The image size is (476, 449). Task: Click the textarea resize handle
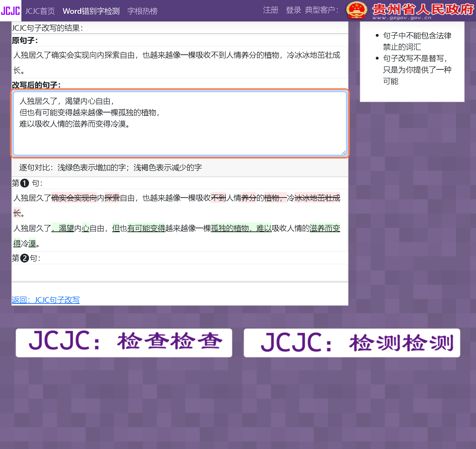coord(344,152)
